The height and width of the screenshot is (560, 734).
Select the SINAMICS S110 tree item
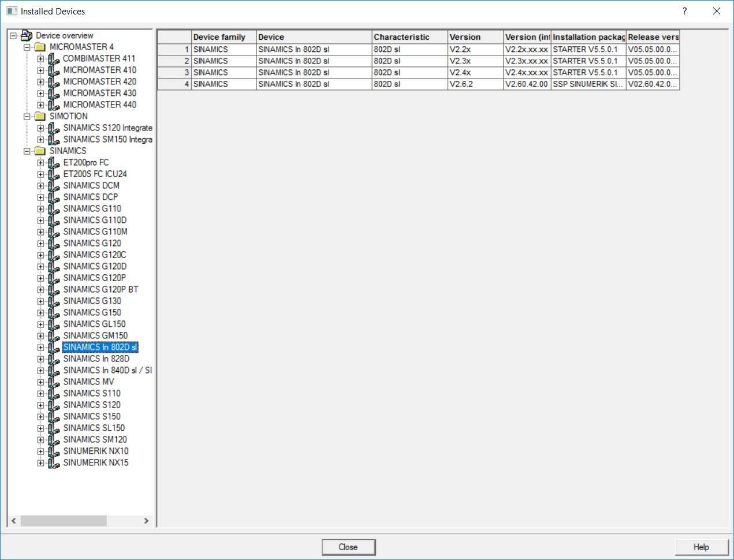click(92, 394)
